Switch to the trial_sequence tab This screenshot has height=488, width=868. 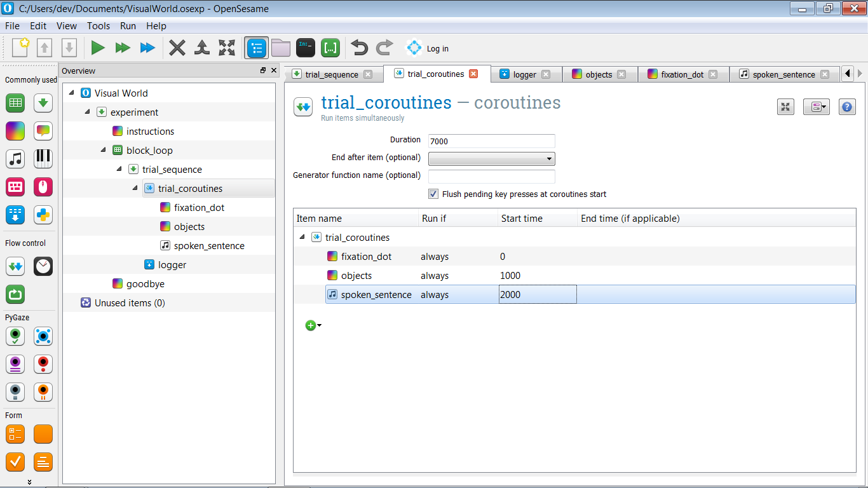pyautogui.click(x=332, y=74)
